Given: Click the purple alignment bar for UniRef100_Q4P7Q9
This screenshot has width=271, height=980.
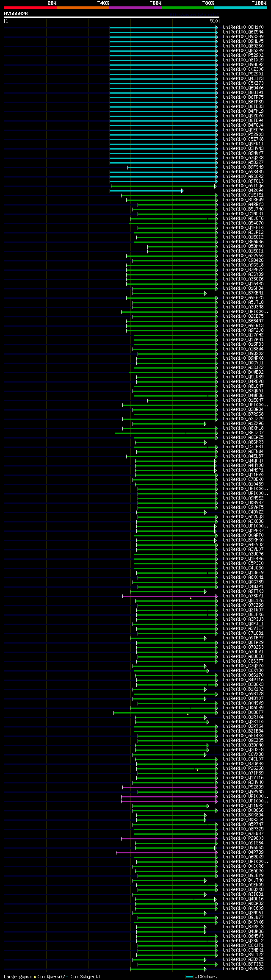Looking at the screenshot, I should pos(167,852).
